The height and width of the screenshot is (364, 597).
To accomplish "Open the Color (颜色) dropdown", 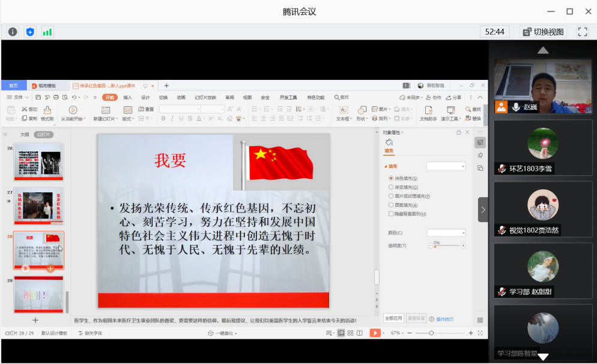I will 446,232.
